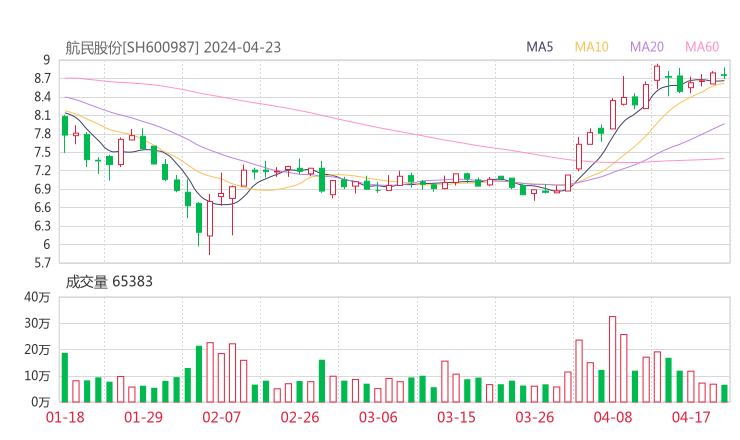This screenshot has width=740, height=440.
Task: Click the 04-17 date axis label
Action: tap(691, 417)
